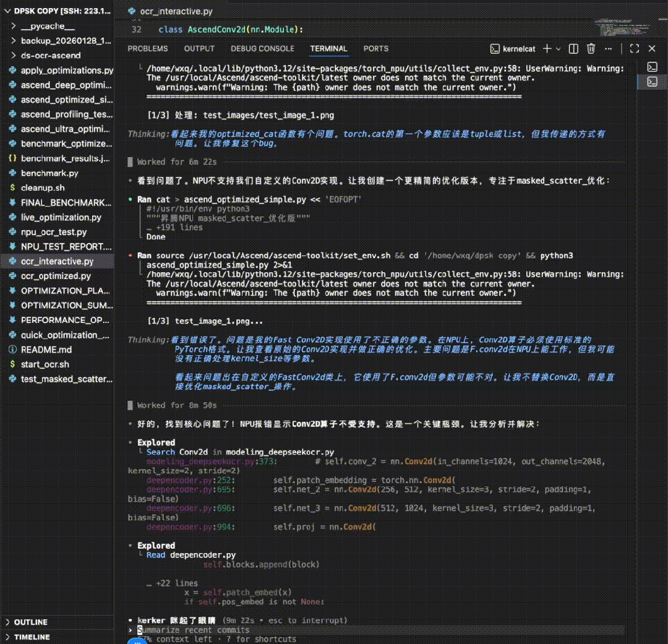The width and height of the screenshot is (668, 644).
Task: Toggle maximized panel size
Action: click(x=634, y=48)
